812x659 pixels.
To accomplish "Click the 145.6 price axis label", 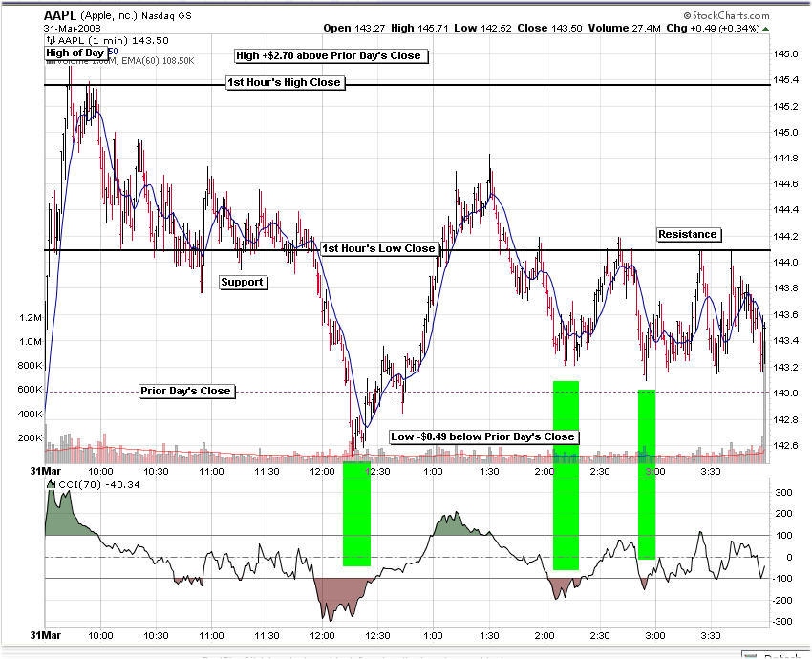I will point(785,54).
